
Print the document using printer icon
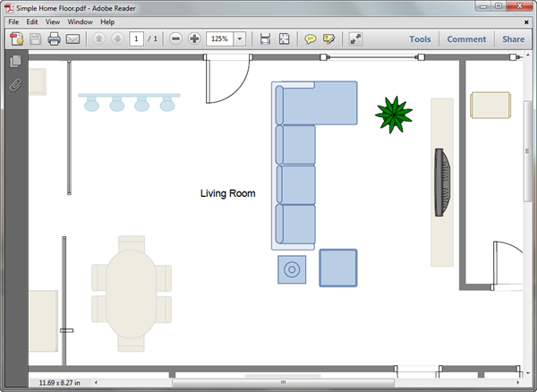tap(54, 38)
